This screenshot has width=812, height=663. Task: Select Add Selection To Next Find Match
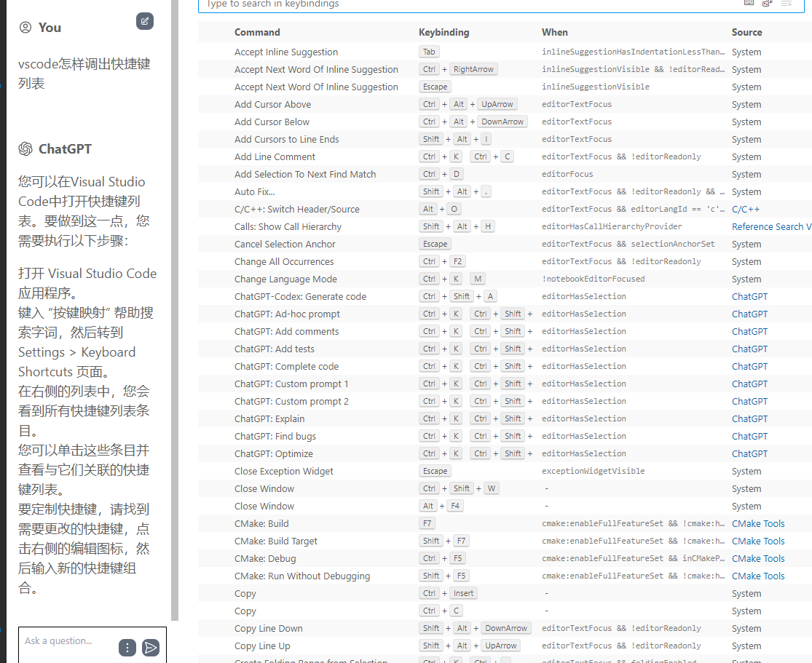coord(305,175)
